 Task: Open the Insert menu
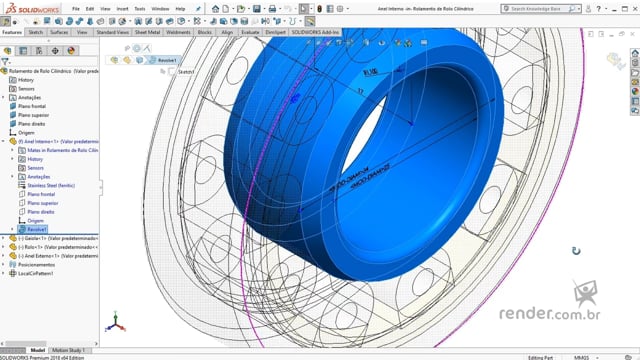pos(122,9)
